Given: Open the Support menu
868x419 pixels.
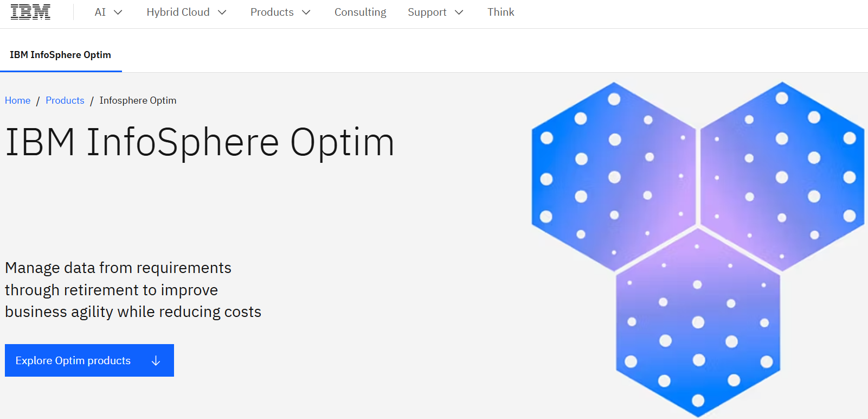Looking at the screenshot, I should click(435, 12).
